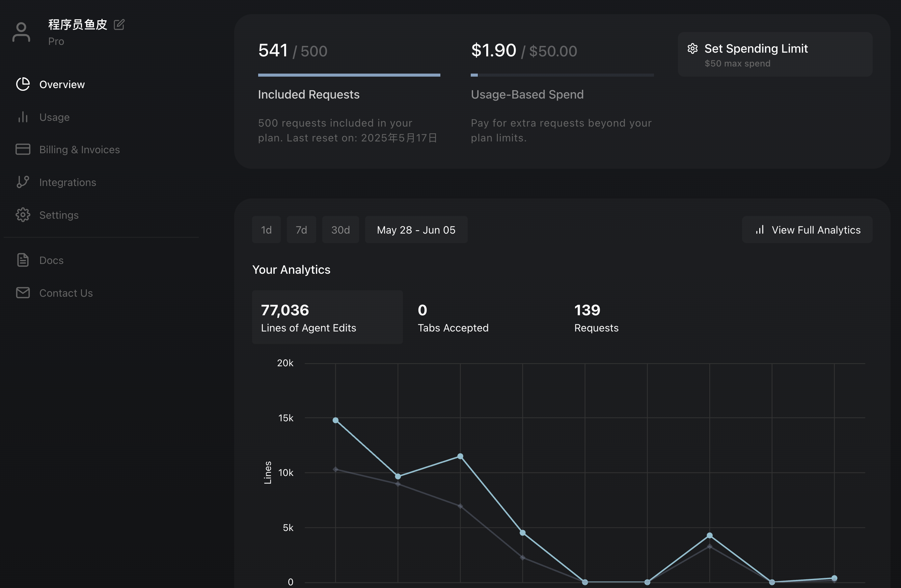
Task: Click the Overview pie chart icon
Action: [x=23, y=84]
